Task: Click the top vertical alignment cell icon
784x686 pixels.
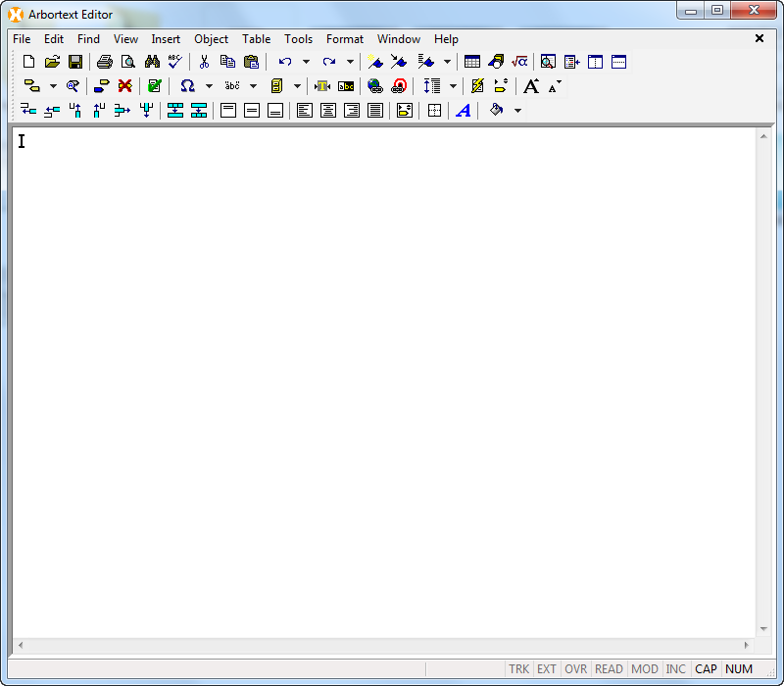Action: coord(228,110)
